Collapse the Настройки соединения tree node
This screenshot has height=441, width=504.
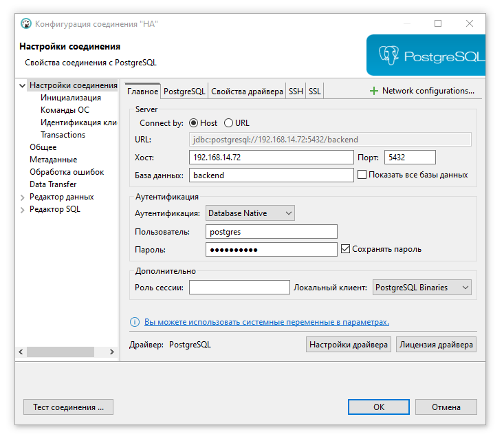(23, 86)
